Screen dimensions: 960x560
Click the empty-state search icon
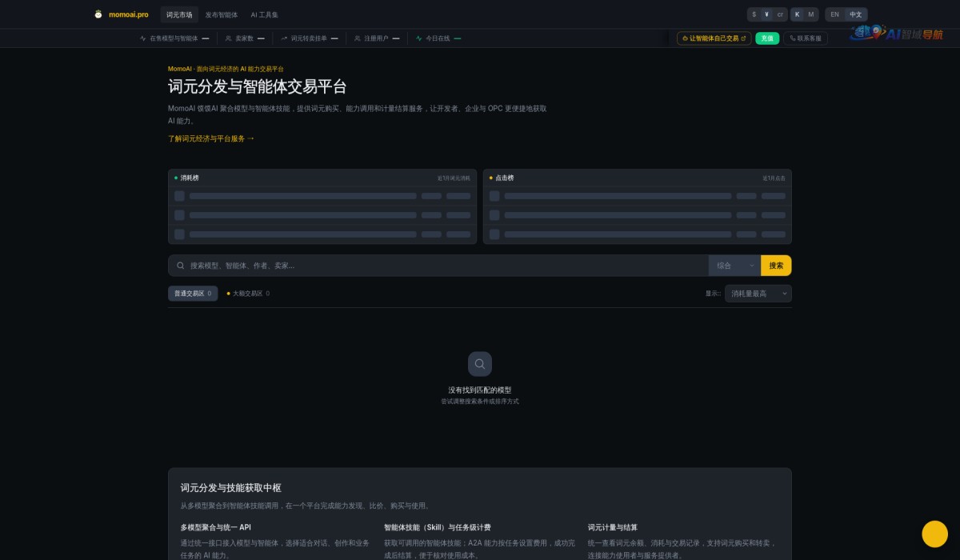pos(480,364)
